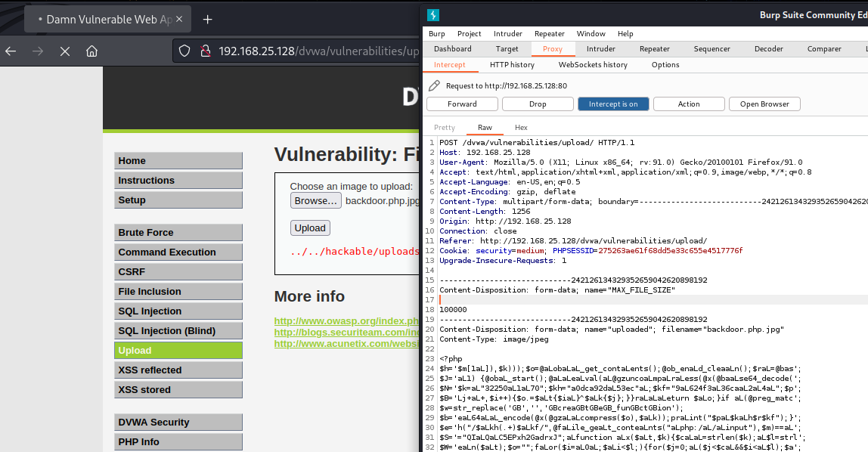Click the insecure connection padlock icon

point(206,51)
